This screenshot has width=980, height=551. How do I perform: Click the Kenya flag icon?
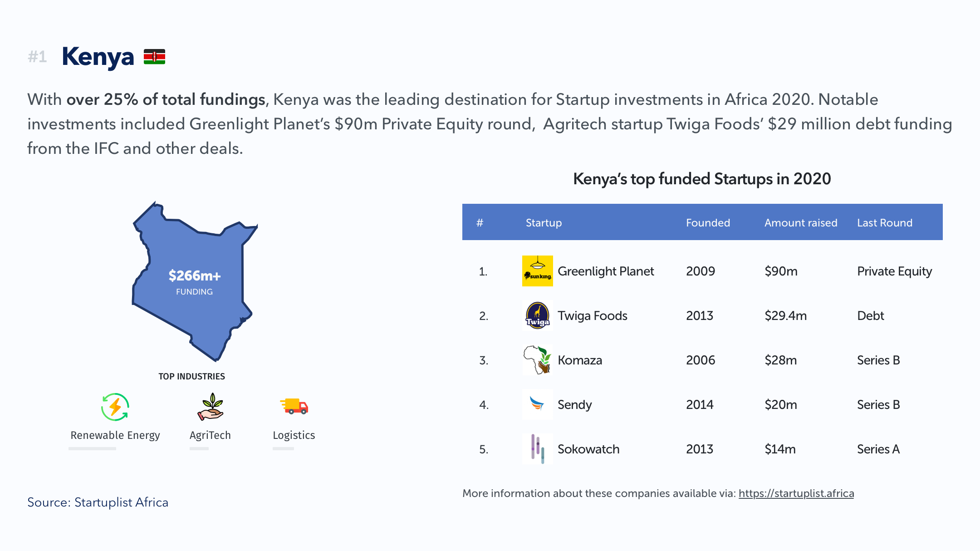tap(154, 57)
